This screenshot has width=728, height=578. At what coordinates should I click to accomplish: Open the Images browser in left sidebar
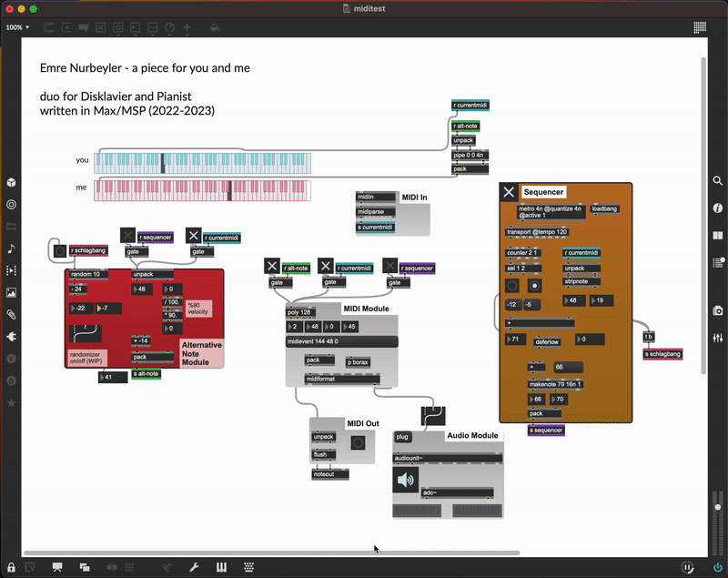[x=11, y=292]
